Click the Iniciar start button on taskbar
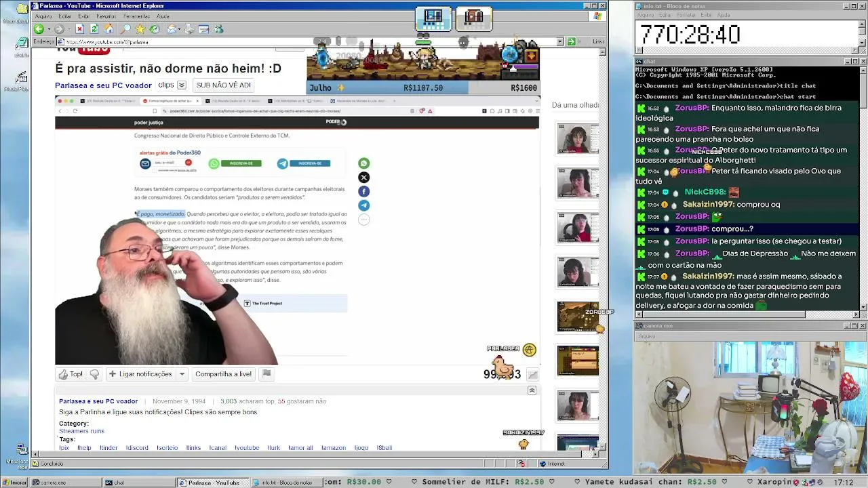 click(15, 483)
